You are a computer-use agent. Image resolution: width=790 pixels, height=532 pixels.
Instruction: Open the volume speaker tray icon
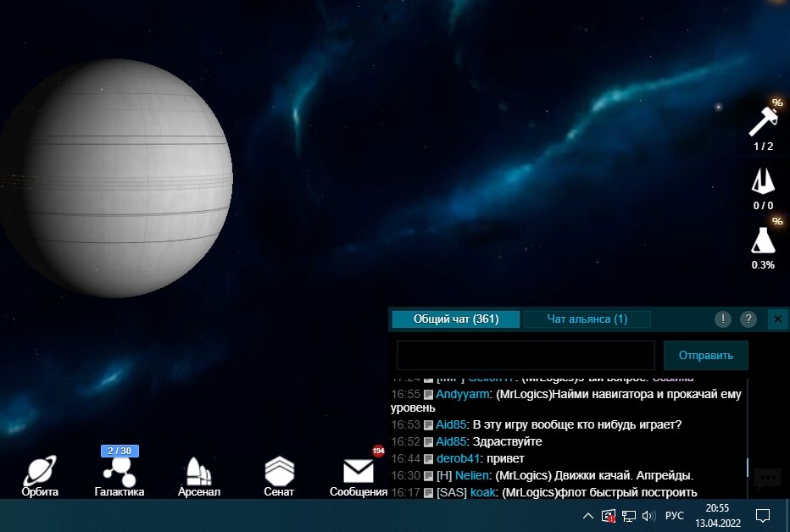pos(649,515)
